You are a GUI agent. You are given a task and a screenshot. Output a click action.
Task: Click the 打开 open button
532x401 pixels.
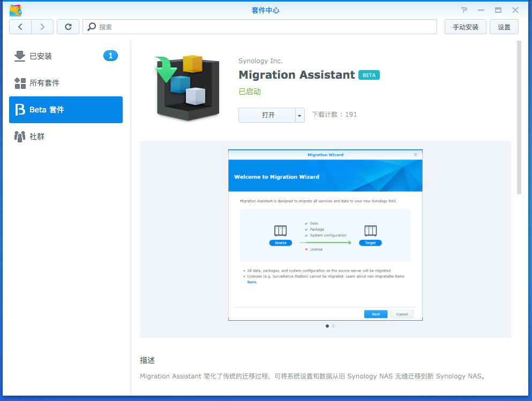point(267,115)
